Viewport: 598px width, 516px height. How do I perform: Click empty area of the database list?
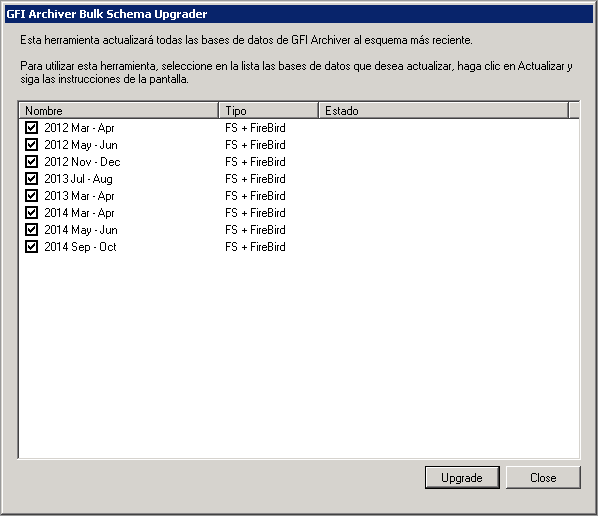tap(299, 355)
